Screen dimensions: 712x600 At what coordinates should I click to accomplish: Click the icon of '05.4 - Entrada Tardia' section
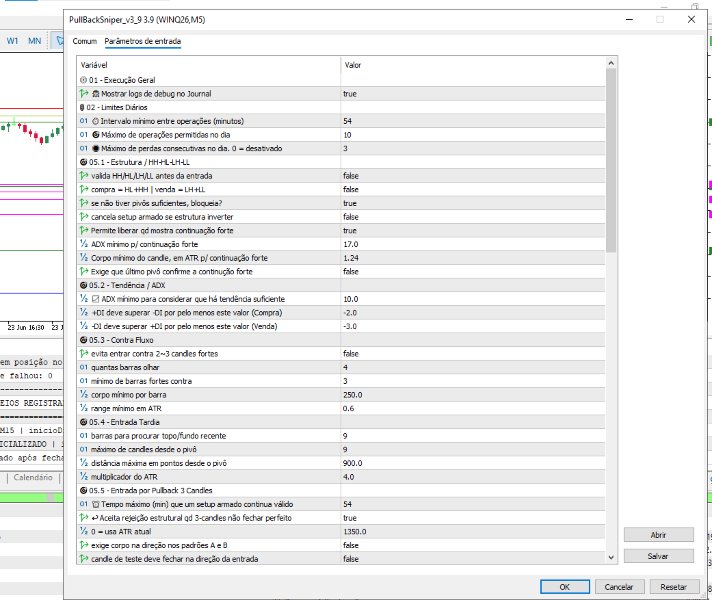[x=84, y=422]
